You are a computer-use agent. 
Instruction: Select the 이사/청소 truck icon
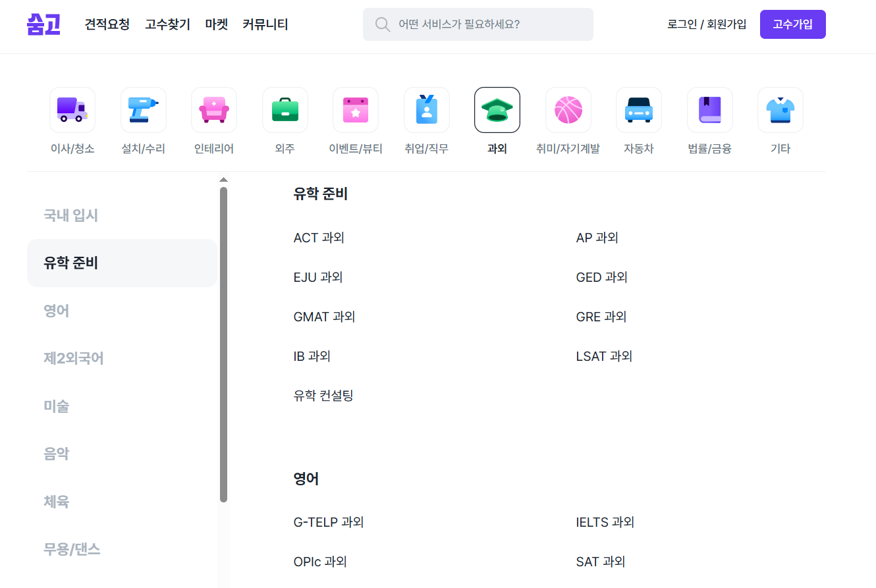click(72, 110)
